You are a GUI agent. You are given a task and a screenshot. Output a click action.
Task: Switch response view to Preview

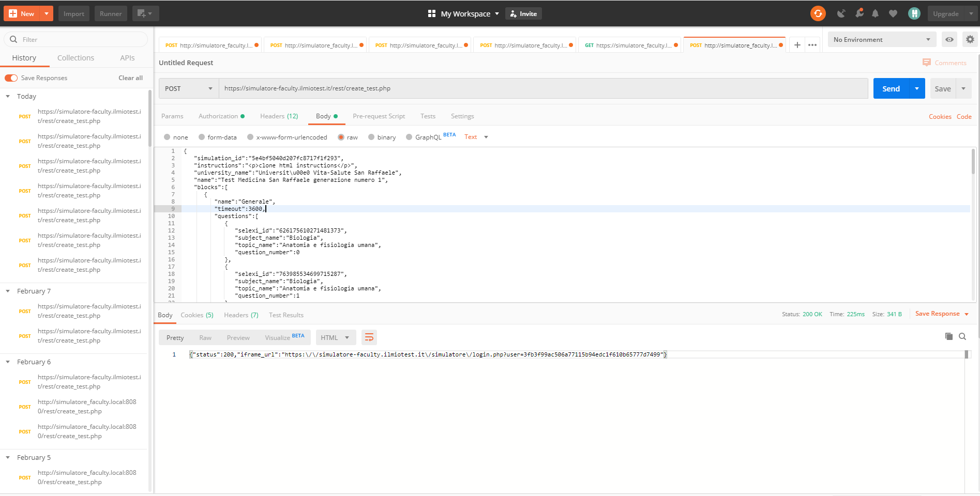(x=238, y=337)
